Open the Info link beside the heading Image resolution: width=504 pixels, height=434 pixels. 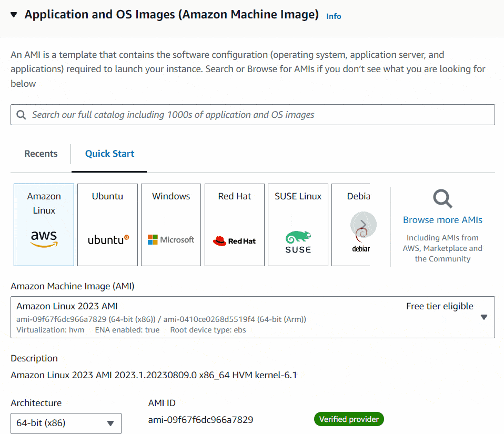[334, 16]
